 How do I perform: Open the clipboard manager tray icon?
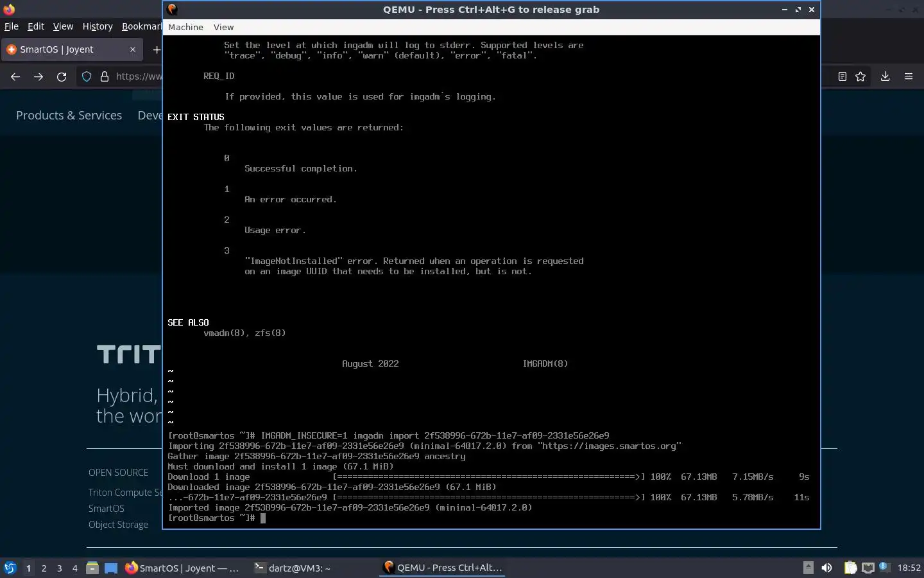pos(850,568)
